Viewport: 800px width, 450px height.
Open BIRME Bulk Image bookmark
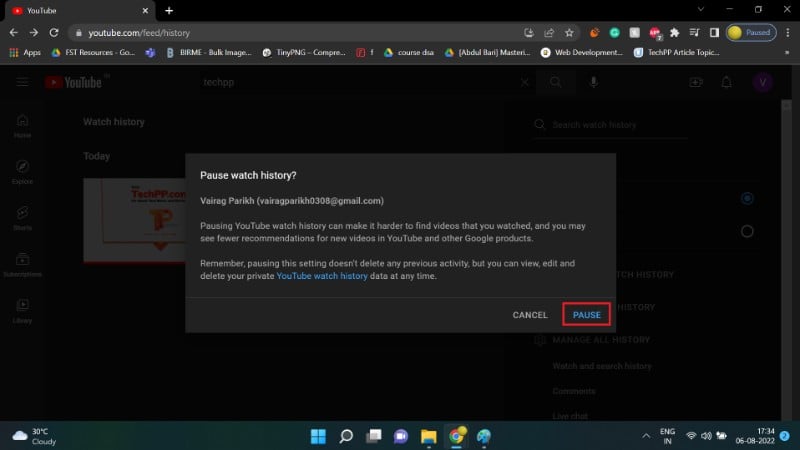(209, 53)
